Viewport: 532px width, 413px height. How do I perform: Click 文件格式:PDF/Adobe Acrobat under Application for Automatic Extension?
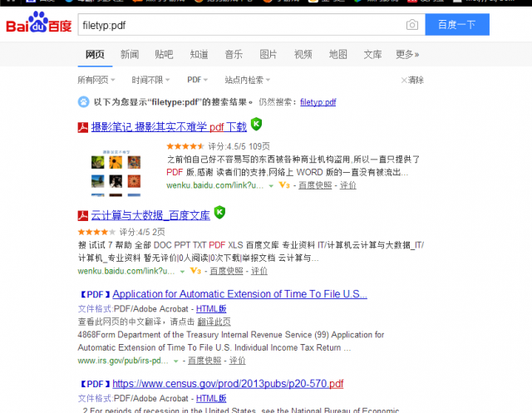[133, 309]
